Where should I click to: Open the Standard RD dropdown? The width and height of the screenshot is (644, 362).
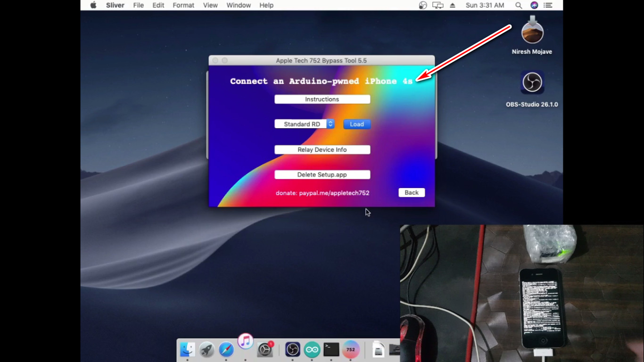tap(304, 124)
